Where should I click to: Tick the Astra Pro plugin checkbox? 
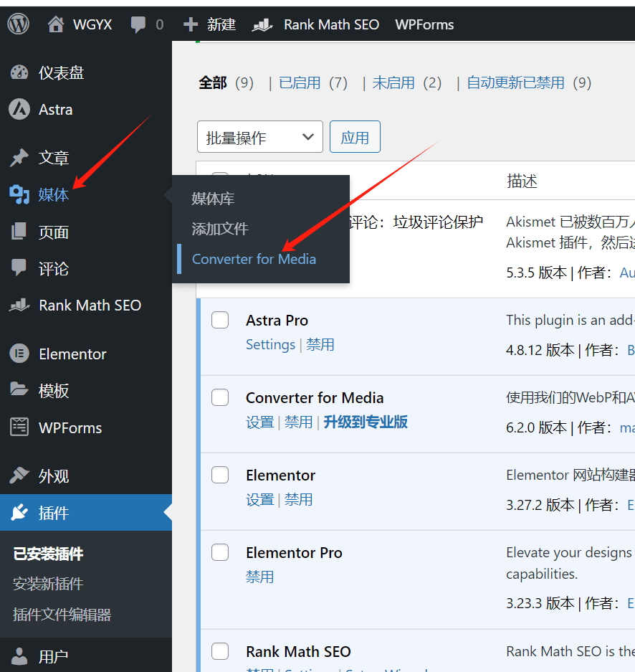click(220, 320)
